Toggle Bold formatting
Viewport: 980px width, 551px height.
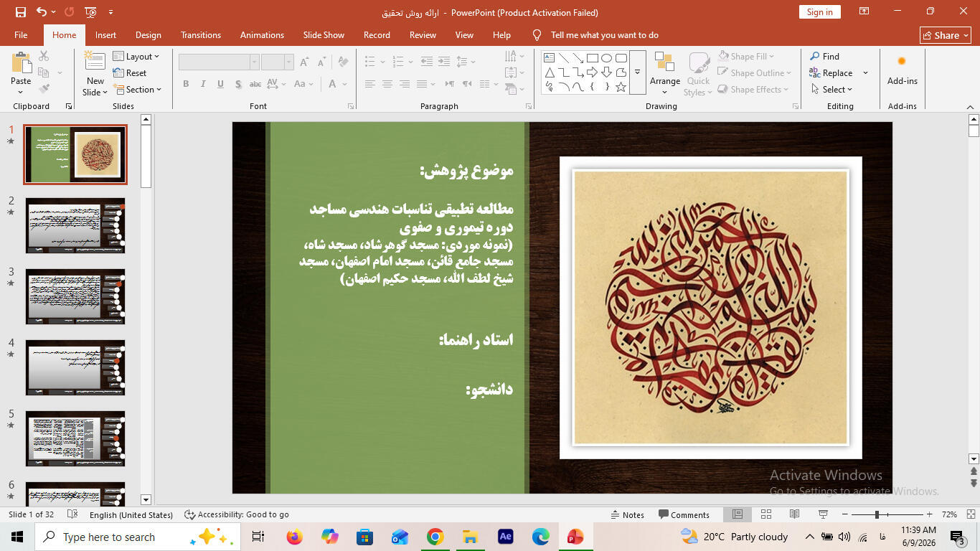click(186, 84)
